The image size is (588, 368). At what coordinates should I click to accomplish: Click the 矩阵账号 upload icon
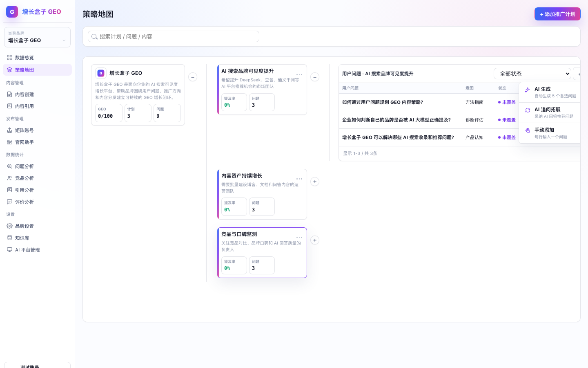(9, 130)
